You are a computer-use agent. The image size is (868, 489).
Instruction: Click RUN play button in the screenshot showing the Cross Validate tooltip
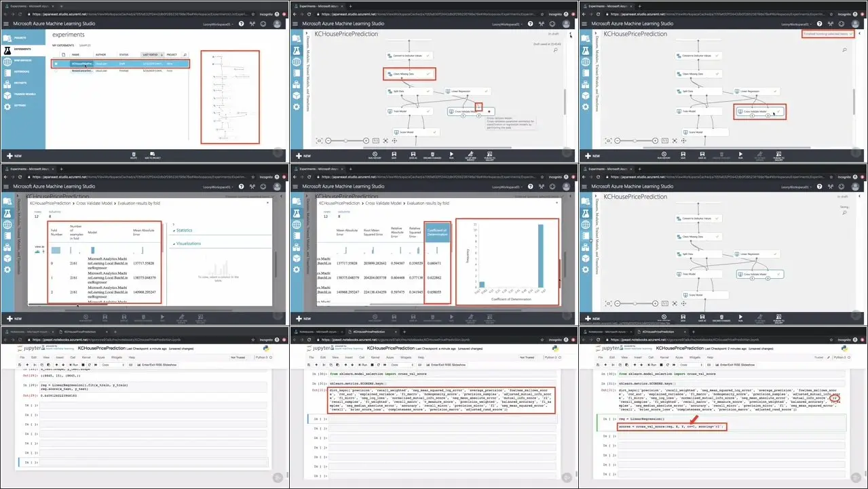[451, 155]
